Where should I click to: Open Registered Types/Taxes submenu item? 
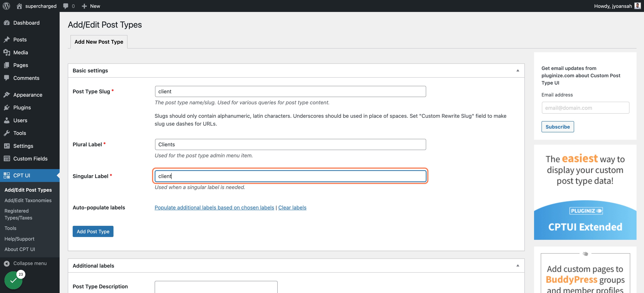(x=18, y=214)
